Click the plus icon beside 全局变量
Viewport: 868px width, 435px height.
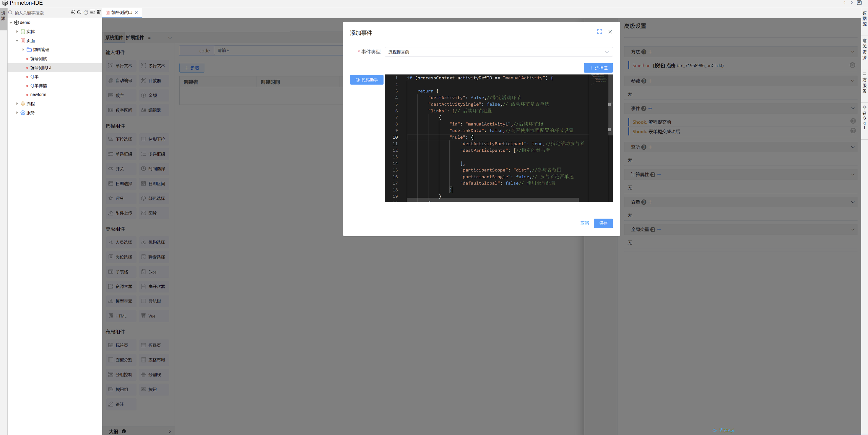[659, 230]
